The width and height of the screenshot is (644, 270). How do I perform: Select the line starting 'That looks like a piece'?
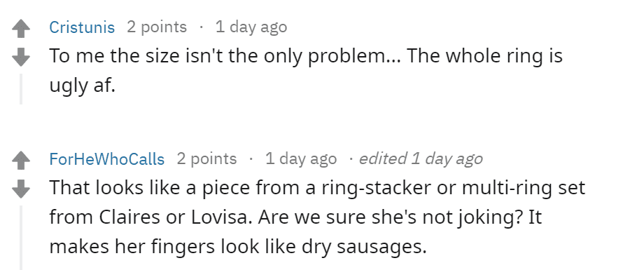(x=317, y=188)
